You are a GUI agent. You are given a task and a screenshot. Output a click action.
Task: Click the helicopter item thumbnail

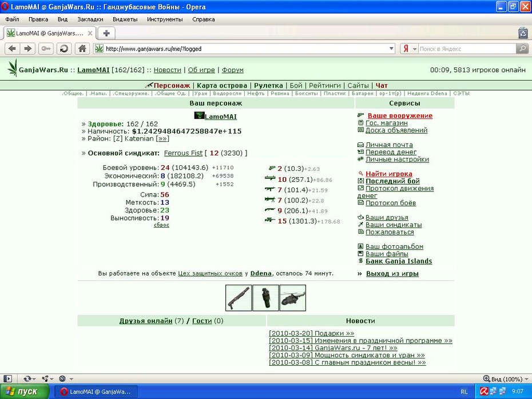[x=293, y=298]
